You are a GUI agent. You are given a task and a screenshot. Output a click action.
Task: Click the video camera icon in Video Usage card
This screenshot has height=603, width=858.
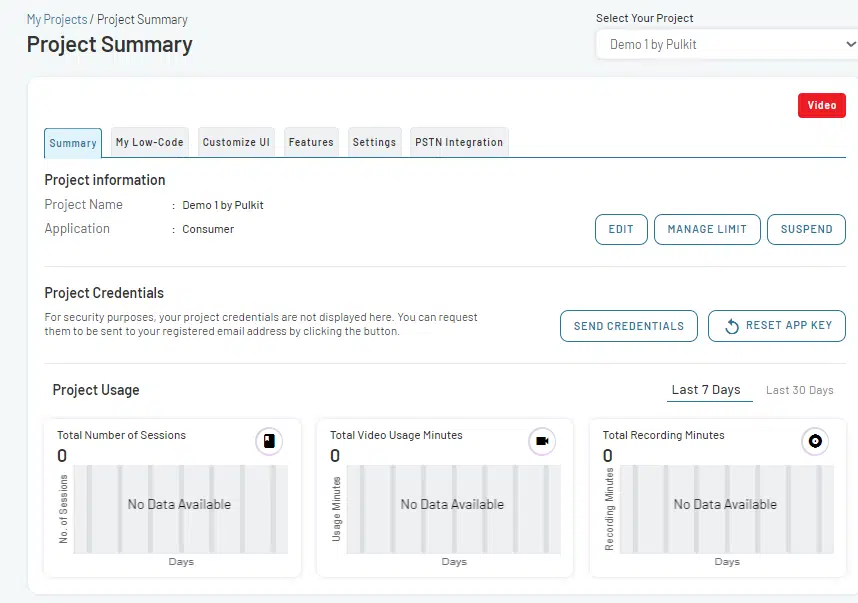point(542,441)
